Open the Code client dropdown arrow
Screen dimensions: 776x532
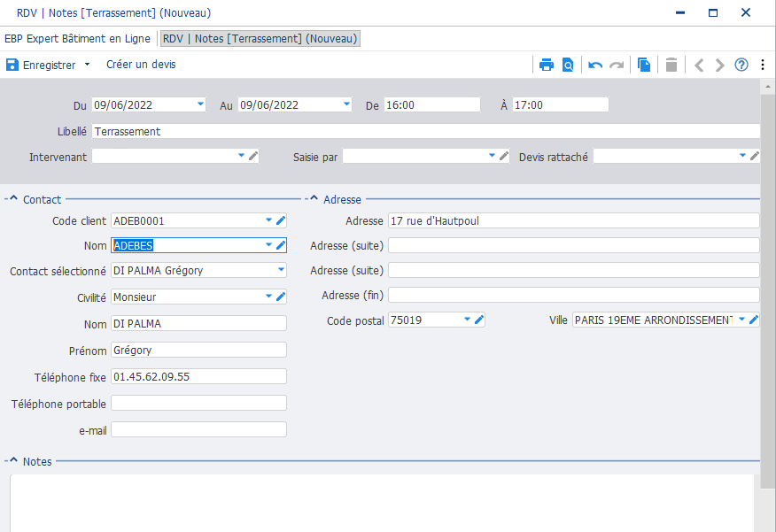(x=268, y=220)
